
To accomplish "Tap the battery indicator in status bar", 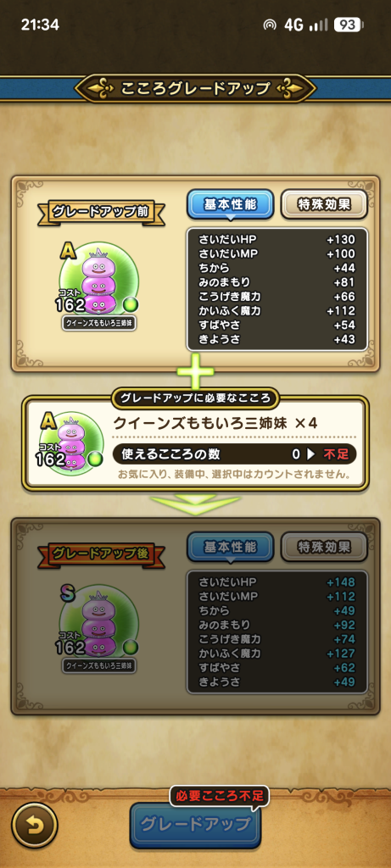I will 349,25.
